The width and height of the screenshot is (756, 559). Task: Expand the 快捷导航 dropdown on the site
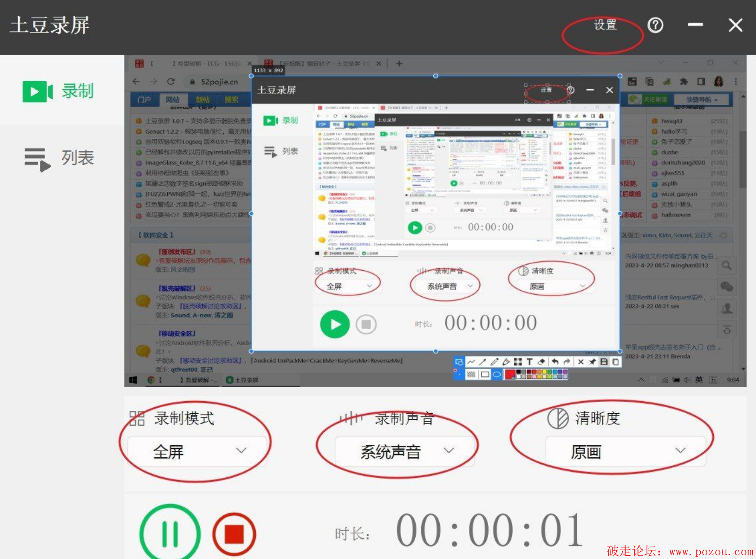coord(702,99)
